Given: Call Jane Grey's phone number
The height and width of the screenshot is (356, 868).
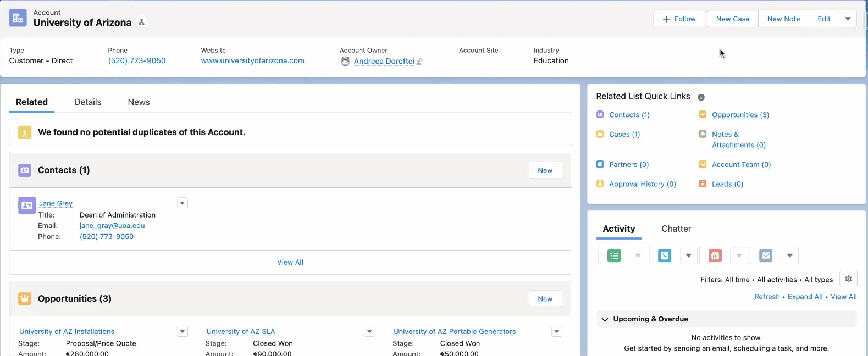Looking at the screenshot, I should [107, 236].
